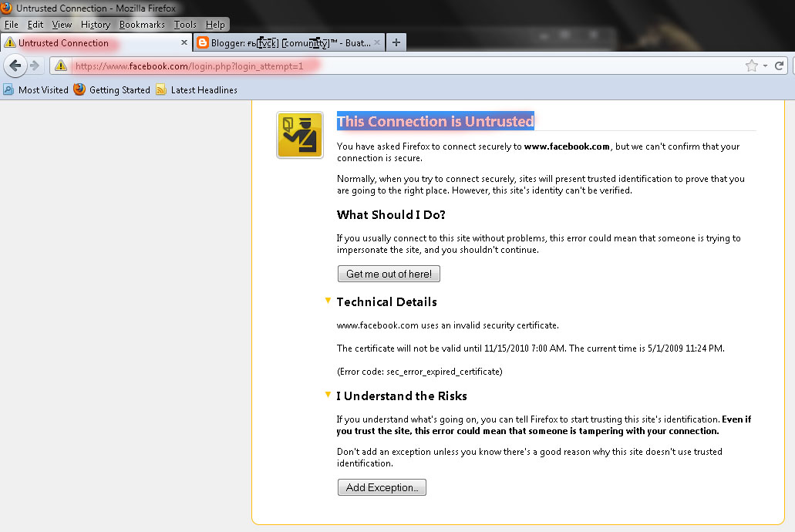795x532 pixels.
Task: Click the warning triangle icon in the address bar
Action: click(60, 66)
